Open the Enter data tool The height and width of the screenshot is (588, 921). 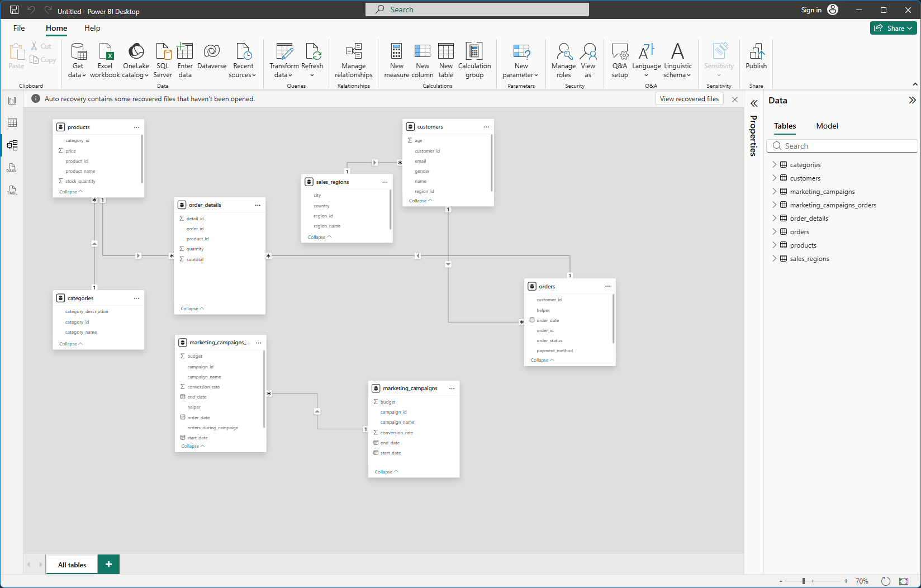coord(185,60)
